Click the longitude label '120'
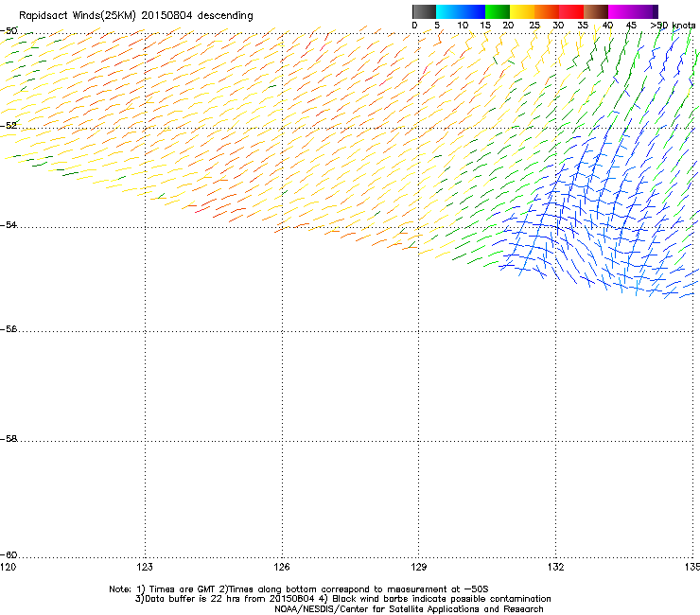The height and width of the screenshot is (615, 700). [x=8, y=567]
